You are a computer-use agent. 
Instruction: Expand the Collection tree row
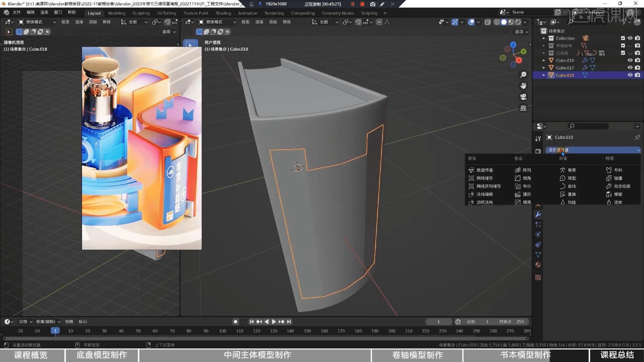pyautogui.click(x=544, y=38)
